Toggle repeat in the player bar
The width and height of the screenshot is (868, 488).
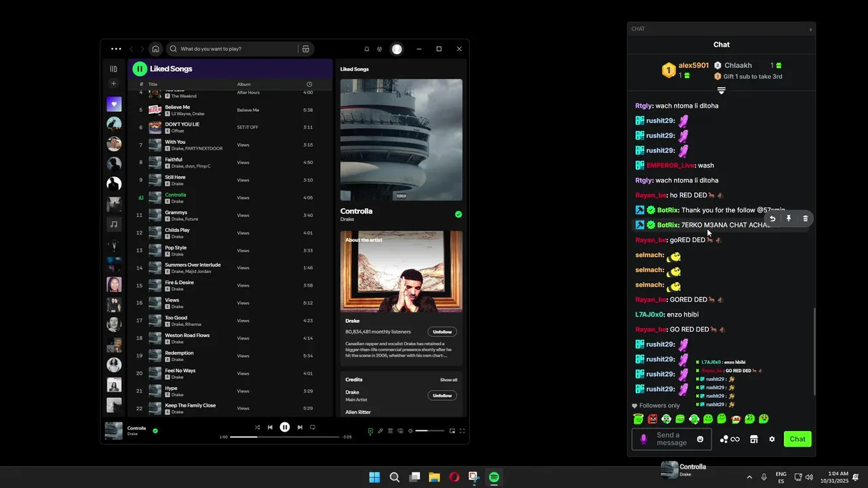coord(313,428)
